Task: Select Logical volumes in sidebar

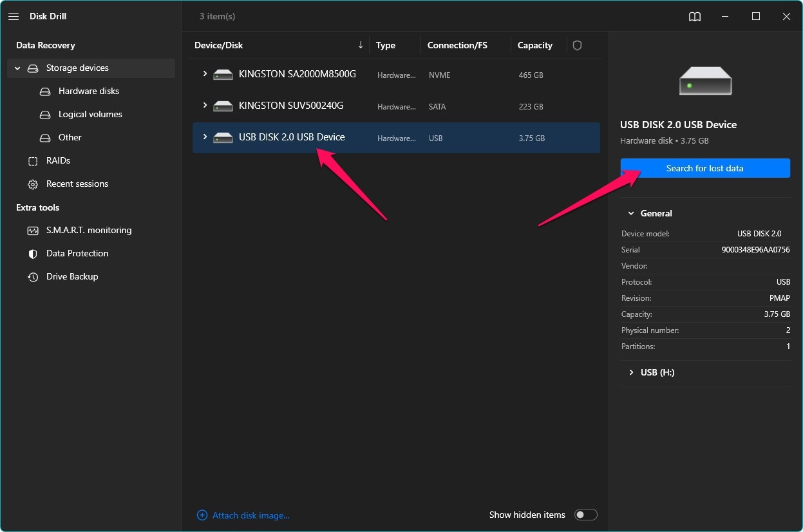Action: (x=90, y=114)
